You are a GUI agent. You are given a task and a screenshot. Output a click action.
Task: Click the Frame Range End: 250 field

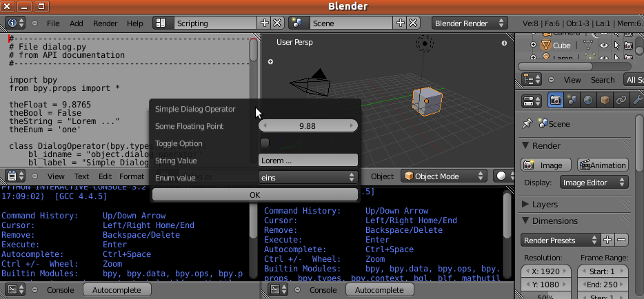pyautogui.click(x=603, y=285)
